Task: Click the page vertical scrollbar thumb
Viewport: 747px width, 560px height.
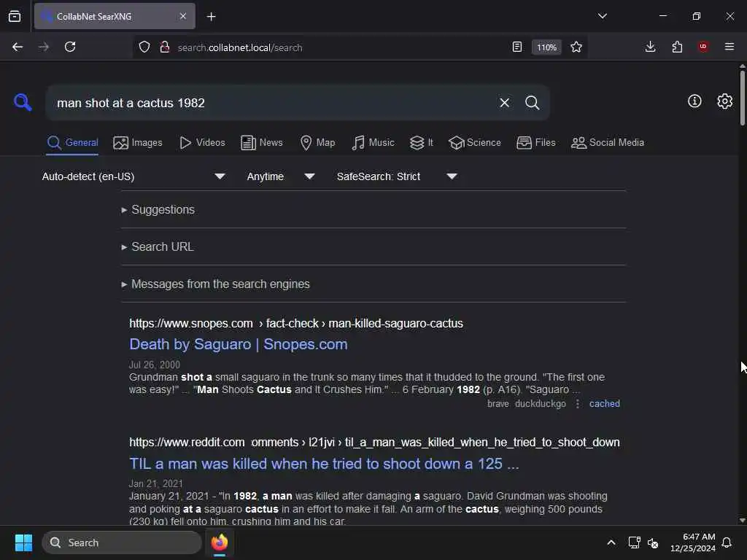Action: click(x=742, y=98)
